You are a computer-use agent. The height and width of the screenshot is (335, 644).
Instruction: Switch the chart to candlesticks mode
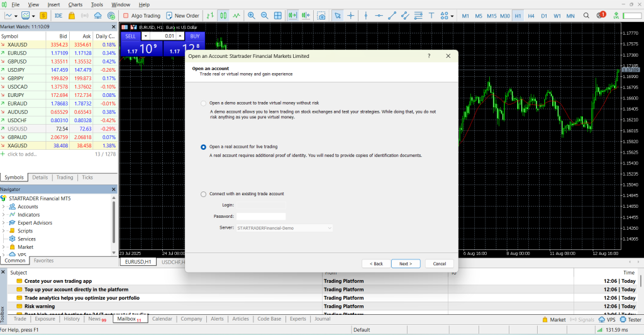coord(223,16)
